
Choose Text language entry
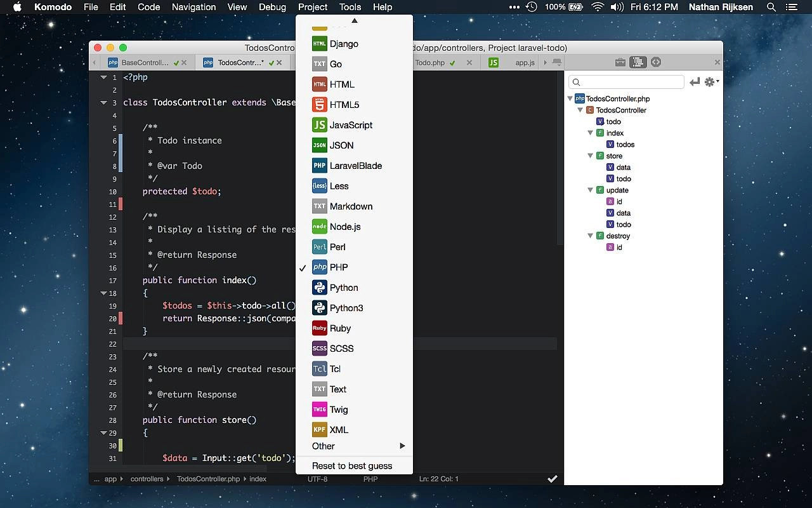354,389
